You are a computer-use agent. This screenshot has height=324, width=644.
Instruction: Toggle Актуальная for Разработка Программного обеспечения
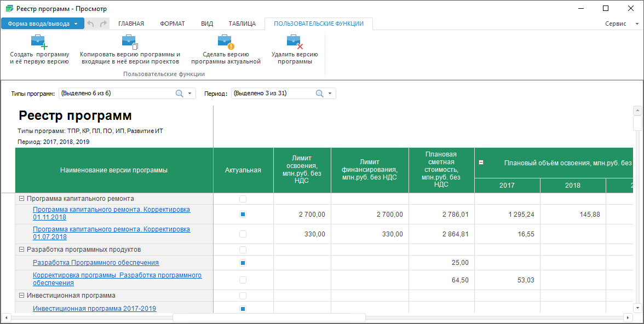click(x=243, y=263)
